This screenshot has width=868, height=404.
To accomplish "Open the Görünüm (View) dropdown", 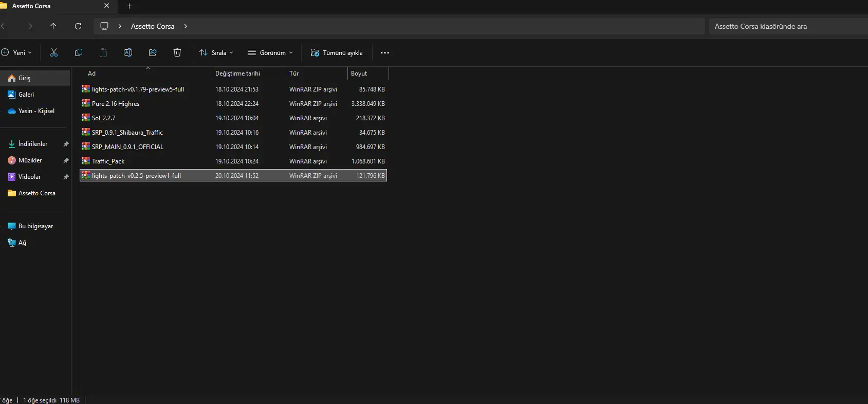I will 270,52.
